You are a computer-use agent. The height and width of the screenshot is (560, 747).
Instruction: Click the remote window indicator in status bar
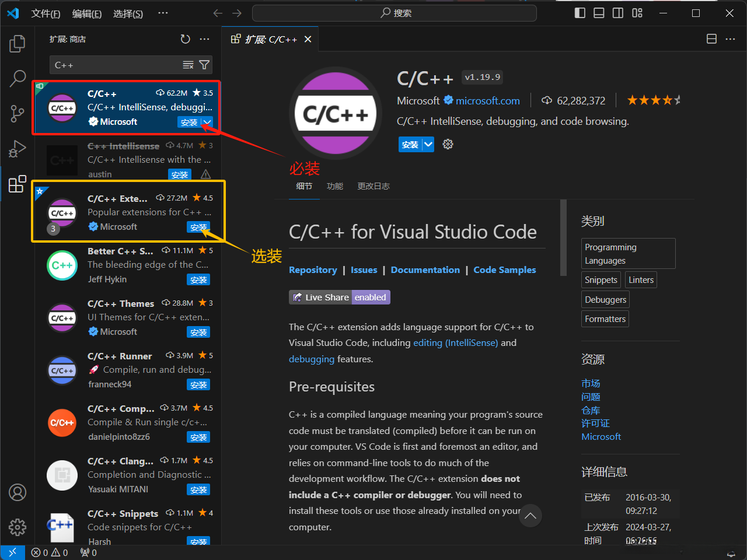click(x=12, y=552)
